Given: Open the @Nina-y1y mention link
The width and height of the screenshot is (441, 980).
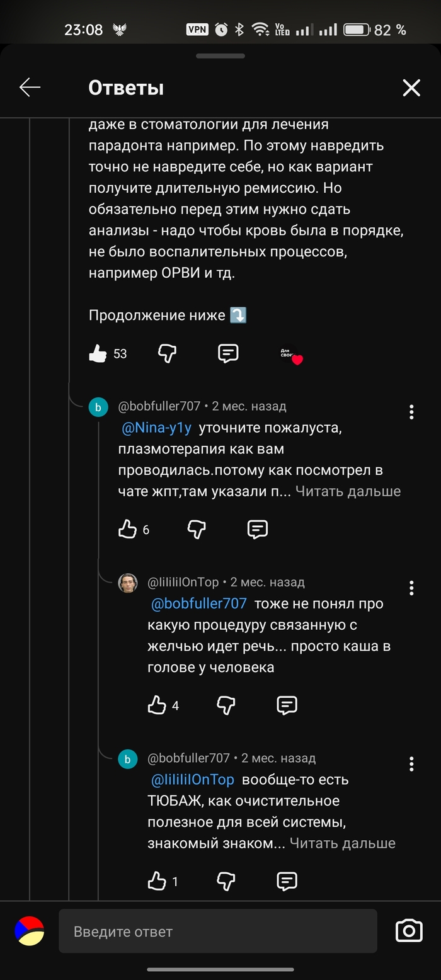Looking at the screenshot, I should click(x=156, y=428).
